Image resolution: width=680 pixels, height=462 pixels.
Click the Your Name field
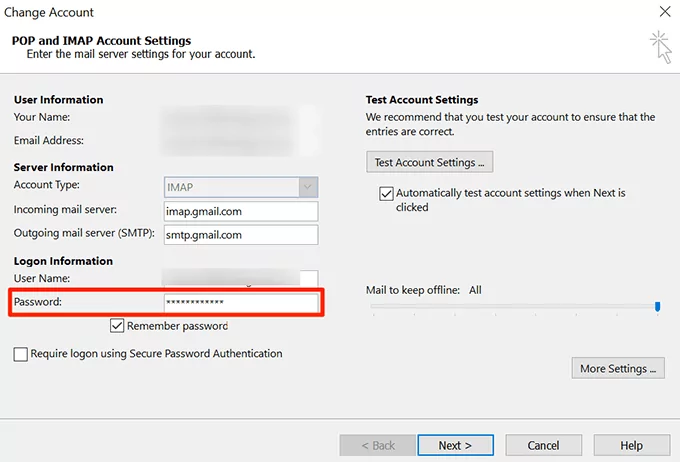[241, 118]
